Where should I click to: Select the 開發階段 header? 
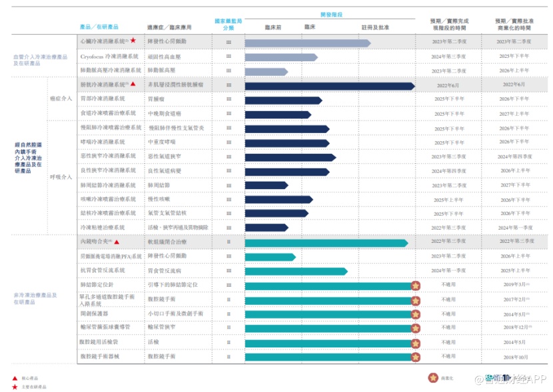pos(328,14)
